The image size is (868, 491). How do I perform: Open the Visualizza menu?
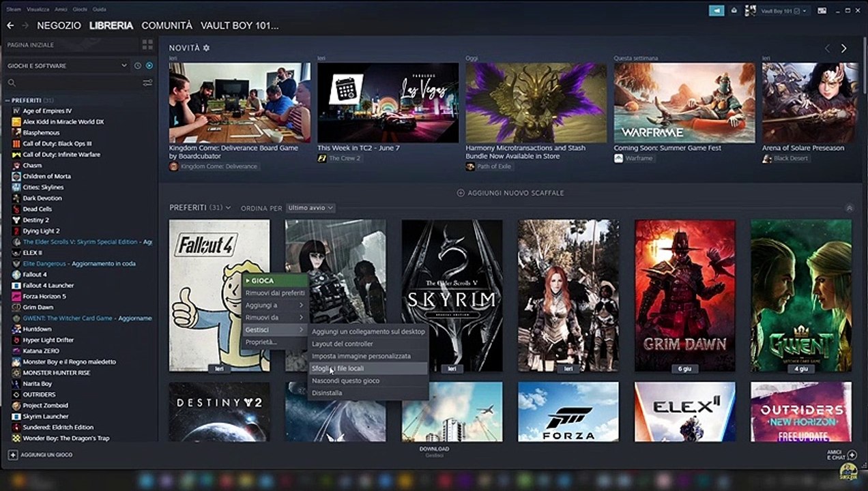click(x=38, y=10)
